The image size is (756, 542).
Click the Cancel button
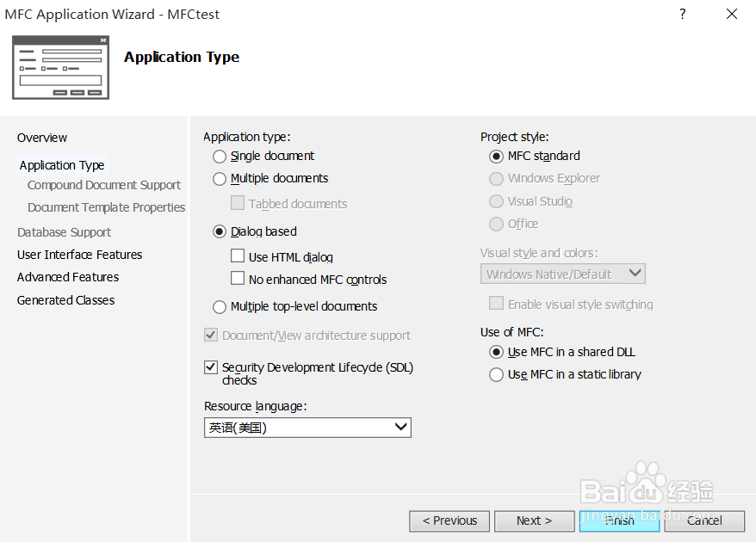[703, 520]
